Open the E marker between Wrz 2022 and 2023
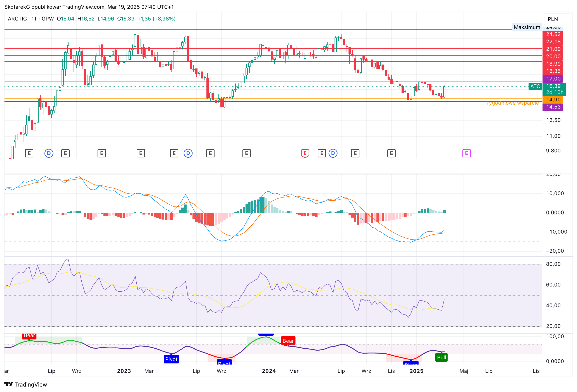The height and width of the screenshot is (392, 577). [101, 153]
